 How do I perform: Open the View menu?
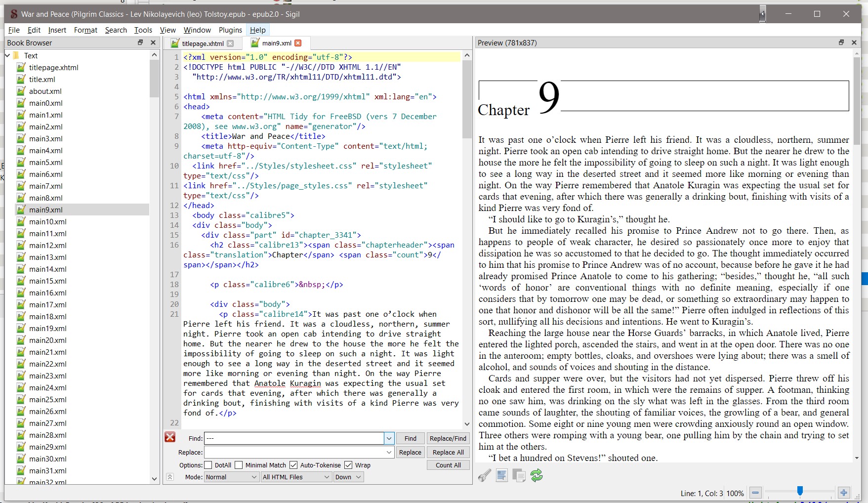click(x=168, y=30)
